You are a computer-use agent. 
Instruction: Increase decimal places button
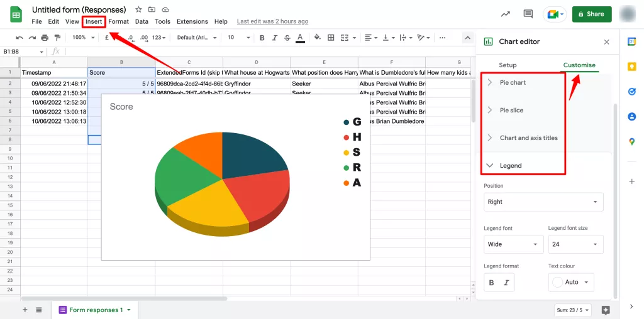tap(144, 37)
